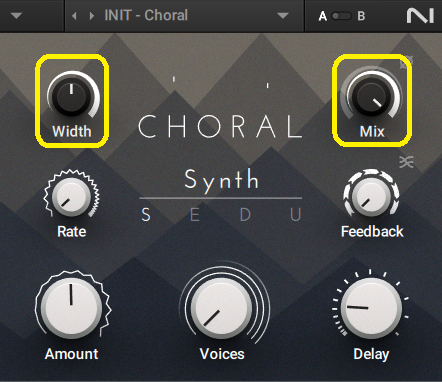
Task: Select the E chorus mode
Action: 195,214
